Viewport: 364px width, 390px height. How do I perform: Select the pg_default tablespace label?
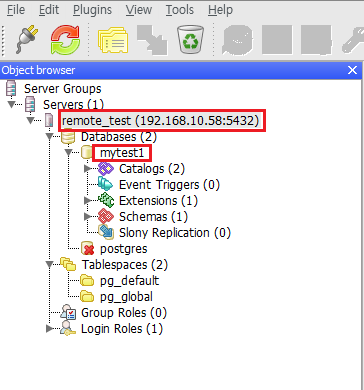pyautogui.click(x=130, y=281)
